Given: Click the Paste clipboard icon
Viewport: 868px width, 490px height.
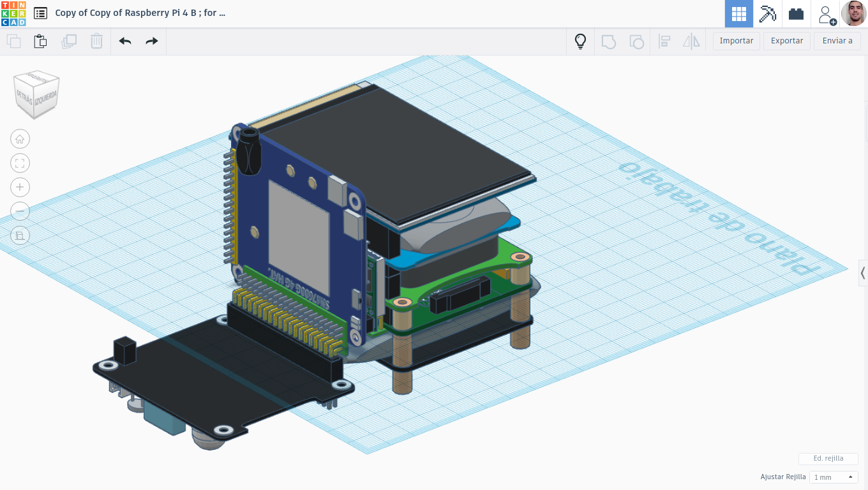Looking at the screenshot, I should click(40, 41).
